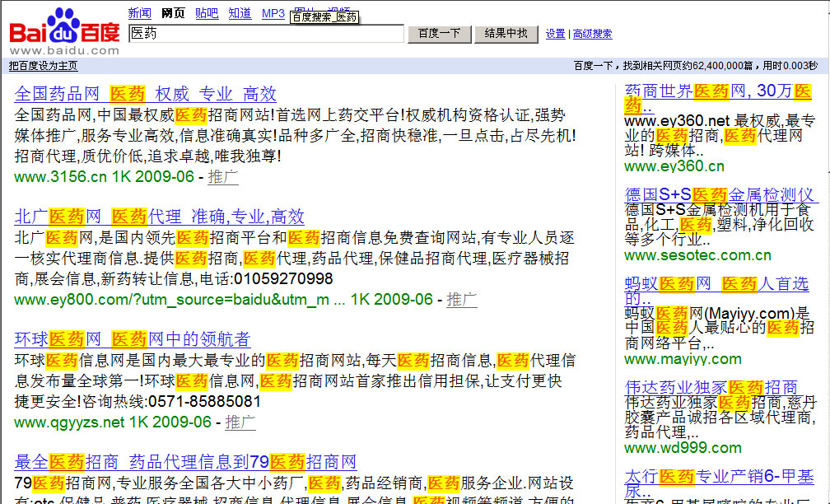Click sidebar URL www.mayiyy.com
830x504 pixels.
pyautogui.click(x=683, y=359)
